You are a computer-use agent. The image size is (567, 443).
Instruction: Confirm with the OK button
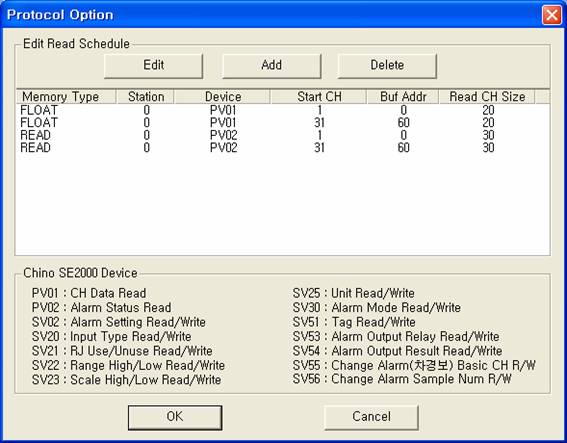(x=175, y=417)
